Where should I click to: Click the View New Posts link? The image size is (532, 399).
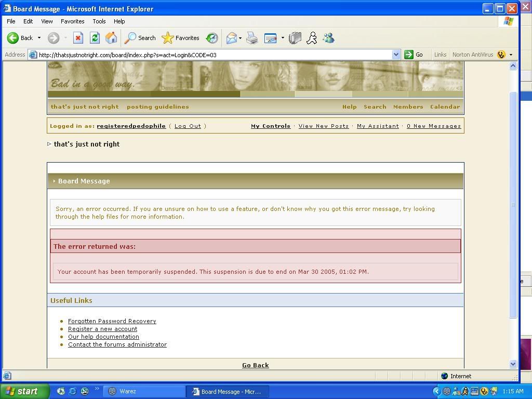point(324,126)
